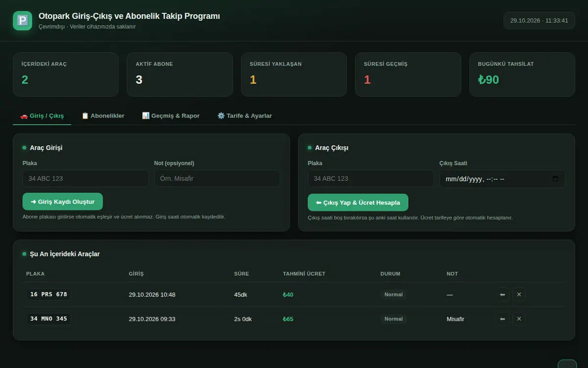
Task: Switch to the Abonelikler tab
Action: [x=103, y=116]
